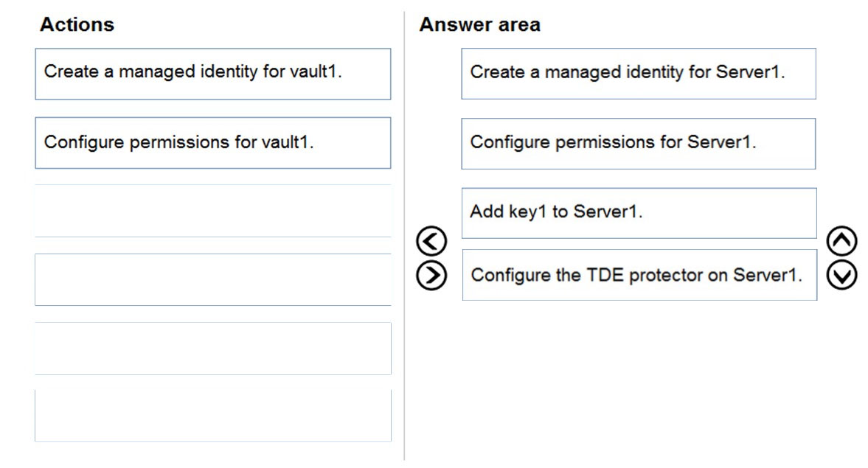The height and width of the screenshot is (468, 868).
Task: Select 'Configure permissions for vault1.' action
Action: [x=213, y=143]
